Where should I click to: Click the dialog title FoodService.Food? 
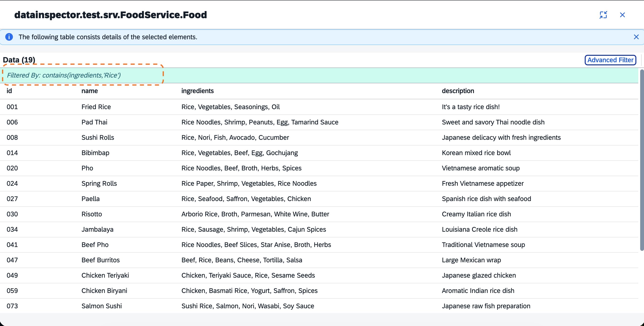110,15
